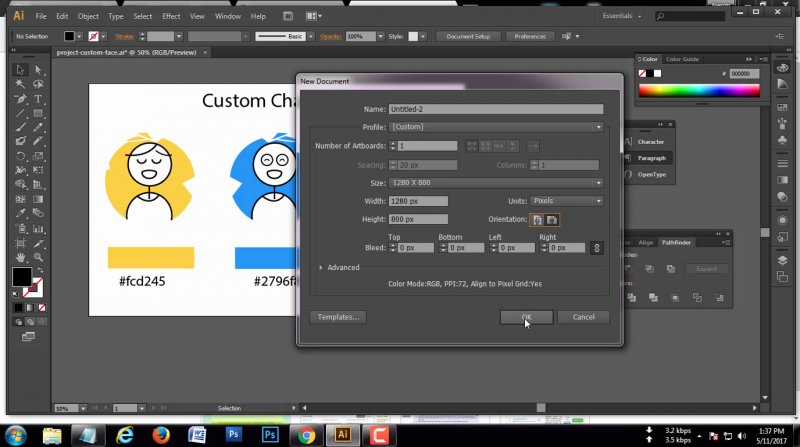Screen dimensions: 800x447
Task: Select the Type tool
Action: [38, 99]
